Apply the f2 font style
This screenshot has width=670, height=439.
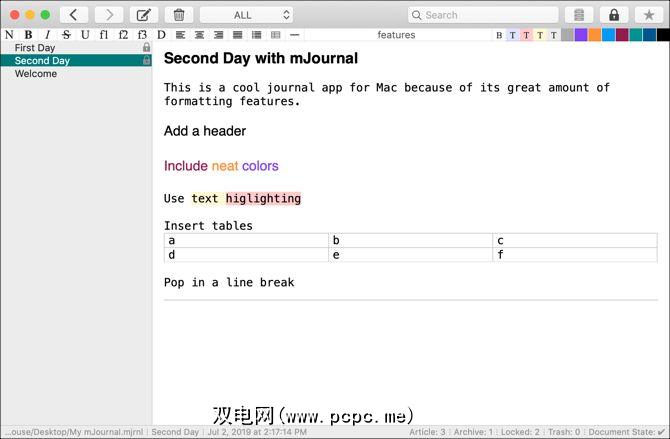click(123, 35)
